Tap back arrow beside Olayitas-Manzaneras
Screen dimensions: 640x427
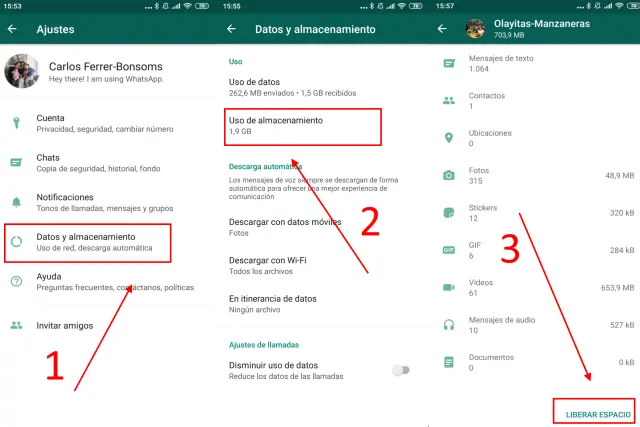coord(442,28)
